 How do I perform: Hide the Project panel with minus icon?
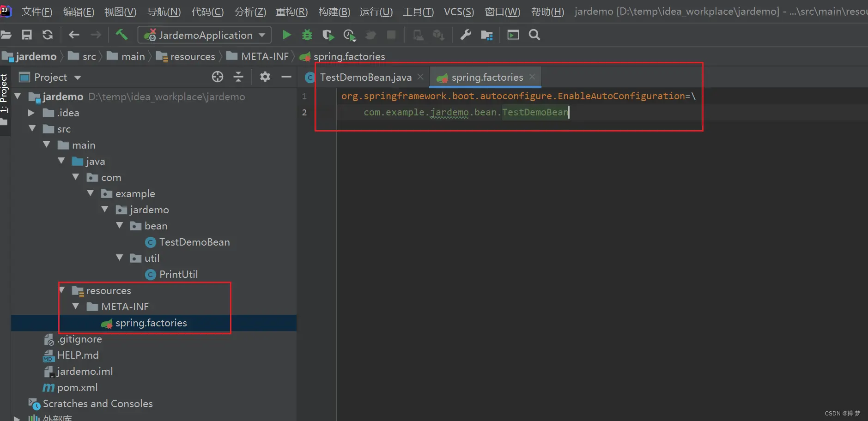point(286,77)
